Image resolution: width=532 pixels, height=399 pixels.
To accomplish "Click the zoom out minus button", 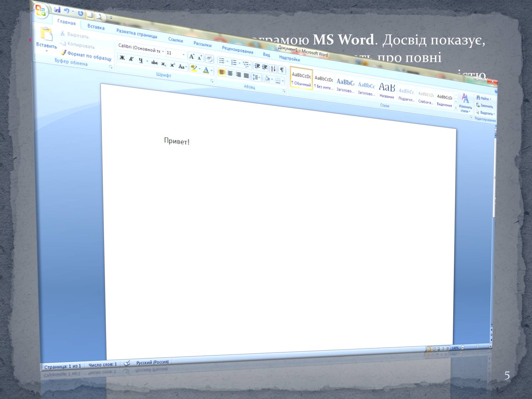I will click(463, 347).
